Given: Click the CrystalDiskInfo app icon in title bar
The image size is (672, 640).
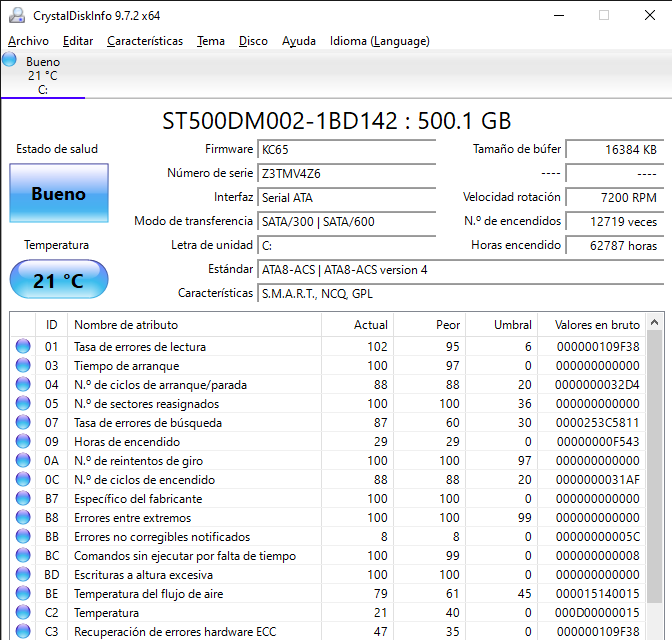Looking at the screenshot, I should (x=16, y=15).
